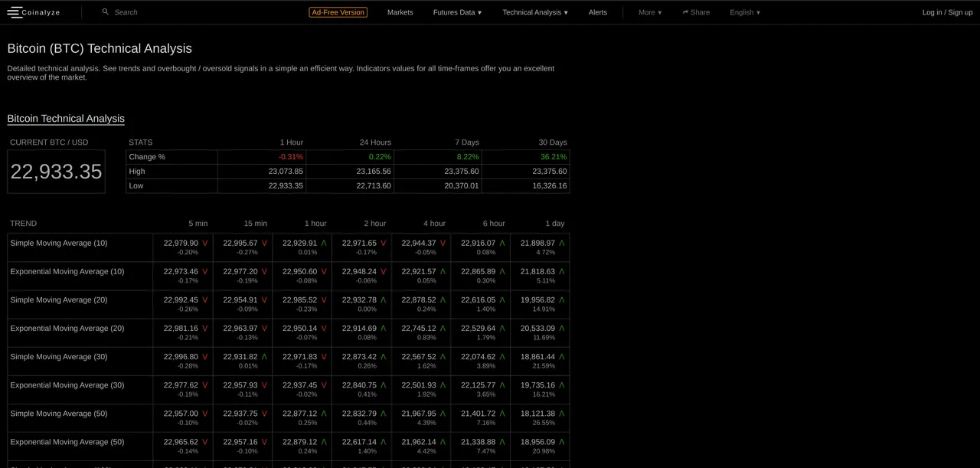The image size is (980, 468).
Task: Click the green up arrow beside 22,865.89
Action: [x=502, y=272]
